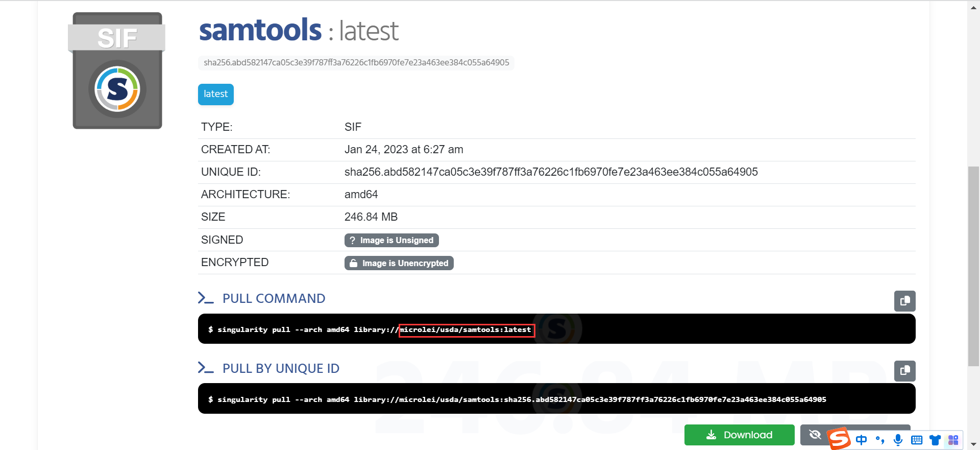This screenshot has height=450, width=980.
Task: Click the Image is Unencrypted badge
Action: [399, 263]
